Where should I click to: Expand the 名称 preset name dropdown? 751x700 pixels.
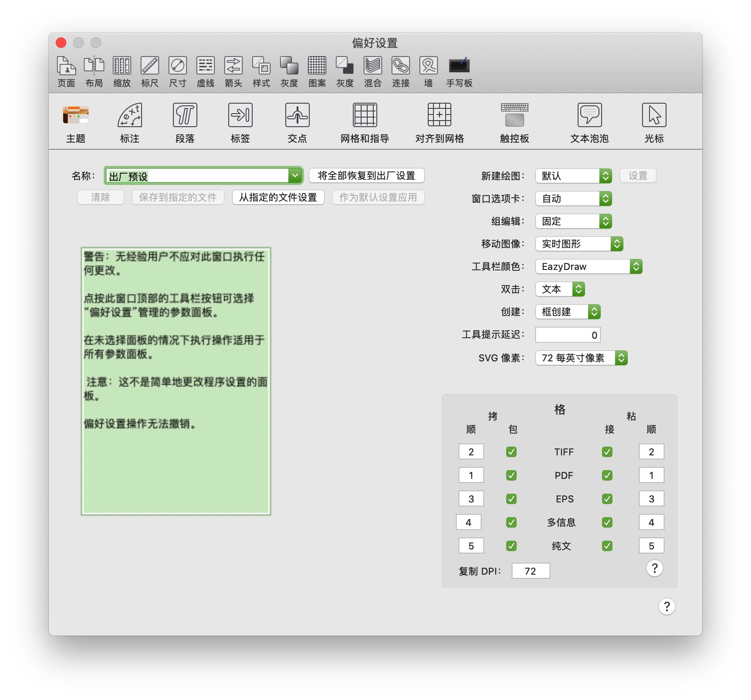coord(295,176)
